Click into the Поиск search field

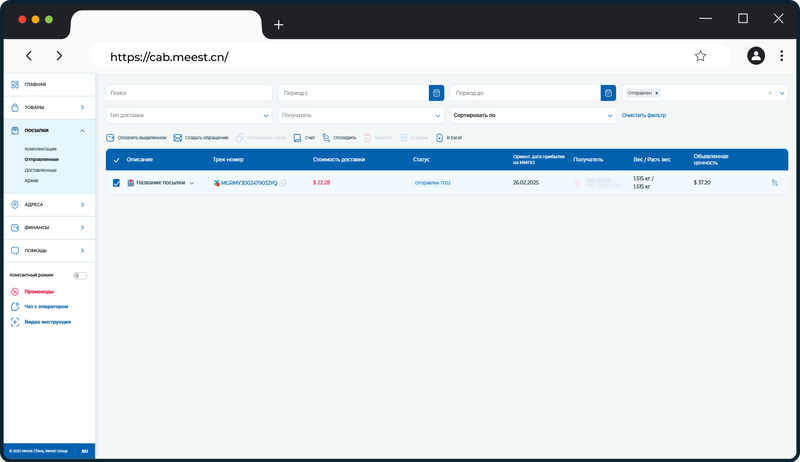189,93
